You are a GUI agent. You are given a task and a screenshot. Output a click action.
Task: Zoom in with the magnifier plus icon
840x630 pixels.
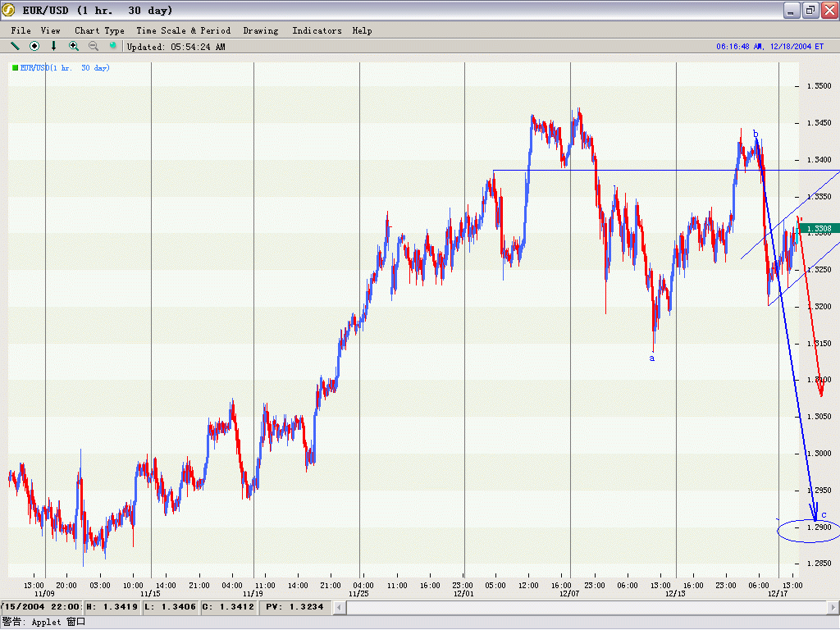73,46
